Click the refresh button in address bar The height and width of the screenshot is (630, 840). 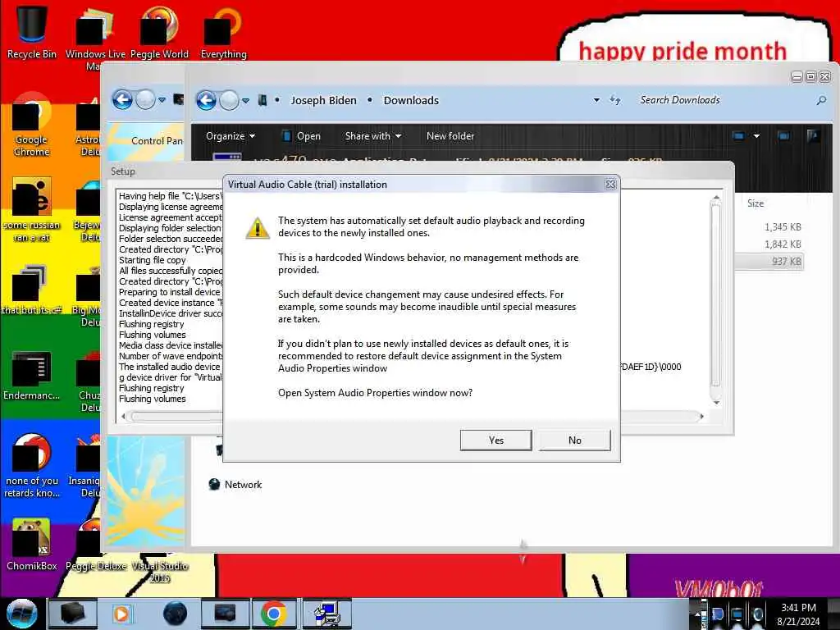pos(615,100)
